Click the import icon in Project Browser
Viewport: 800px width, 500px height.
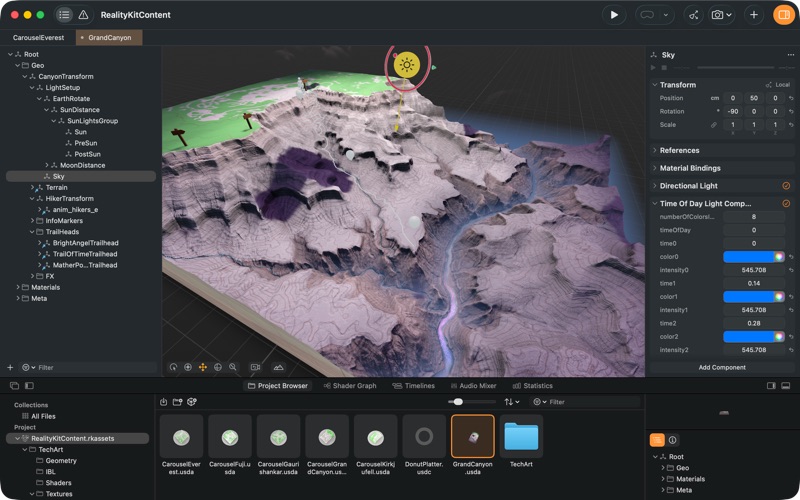pyautogui.click(x=163, y=402)
